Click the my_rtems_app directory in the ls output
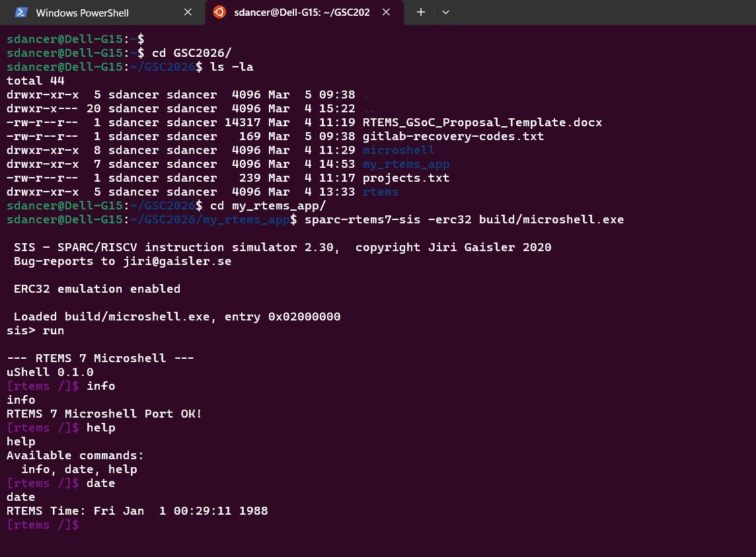This screenshot has height=557, width=756. point(406,164)
